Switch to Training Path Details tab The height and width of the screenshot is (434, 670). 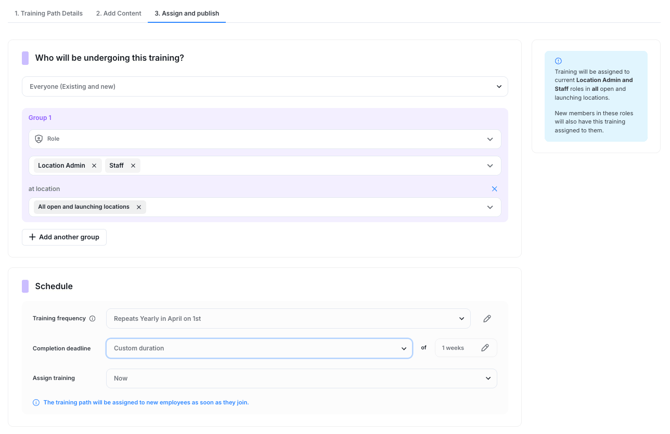tap(48, 13)
